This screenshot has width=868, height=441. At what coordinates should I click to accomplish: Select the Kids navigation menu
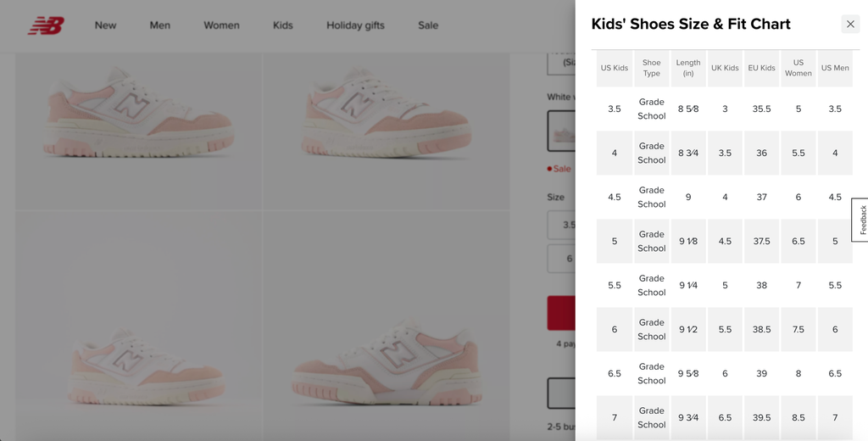click(x=282, y=25)
